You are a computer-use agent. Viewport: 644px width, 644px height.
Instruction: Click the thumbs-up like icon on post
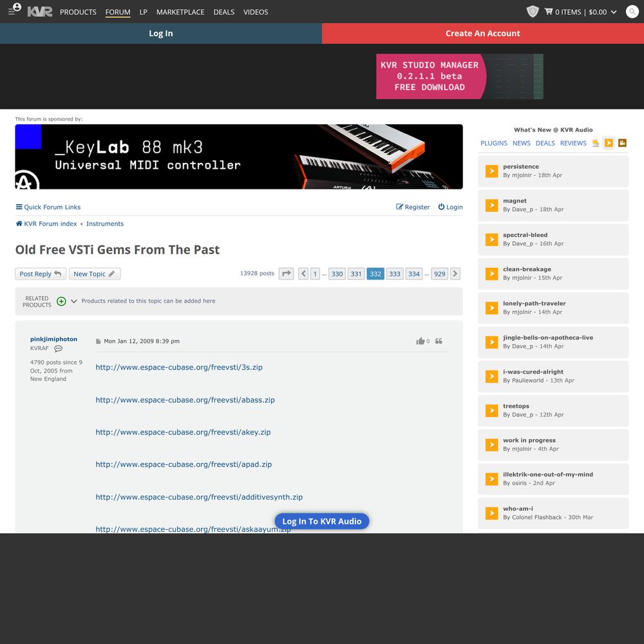[x=420, y=341]
